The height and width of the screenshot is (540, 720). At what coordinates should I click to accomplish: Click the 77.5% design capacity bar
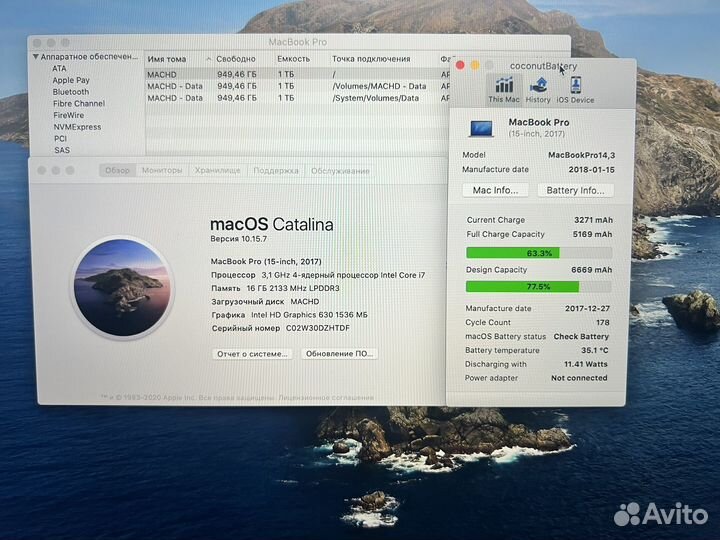(538, 287)
